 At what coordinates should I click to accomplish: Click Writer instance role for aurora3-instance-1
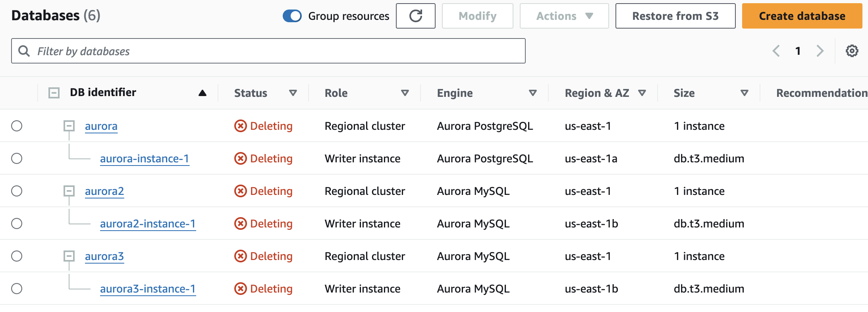[363, 289]
